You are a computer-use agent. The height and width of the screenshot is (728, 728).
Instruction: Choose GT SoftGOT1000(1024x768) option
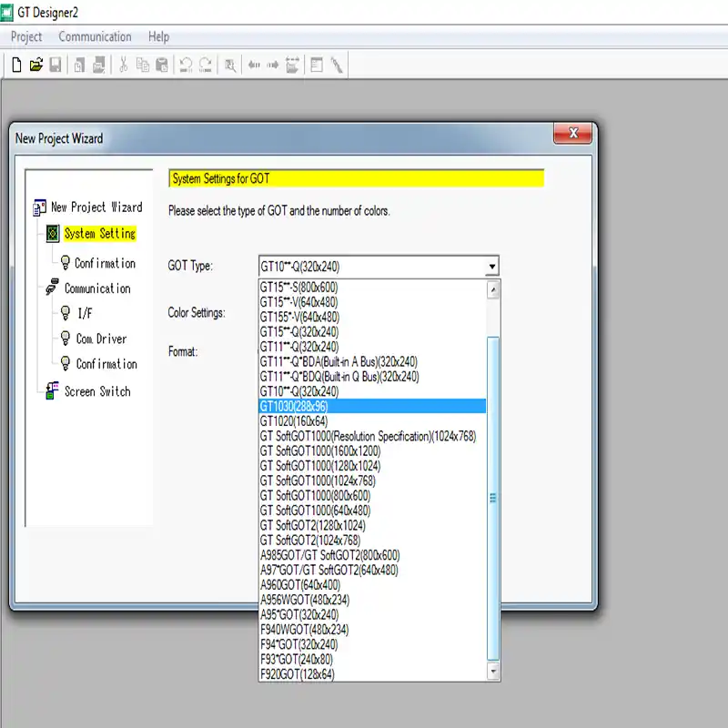[318, 480]
